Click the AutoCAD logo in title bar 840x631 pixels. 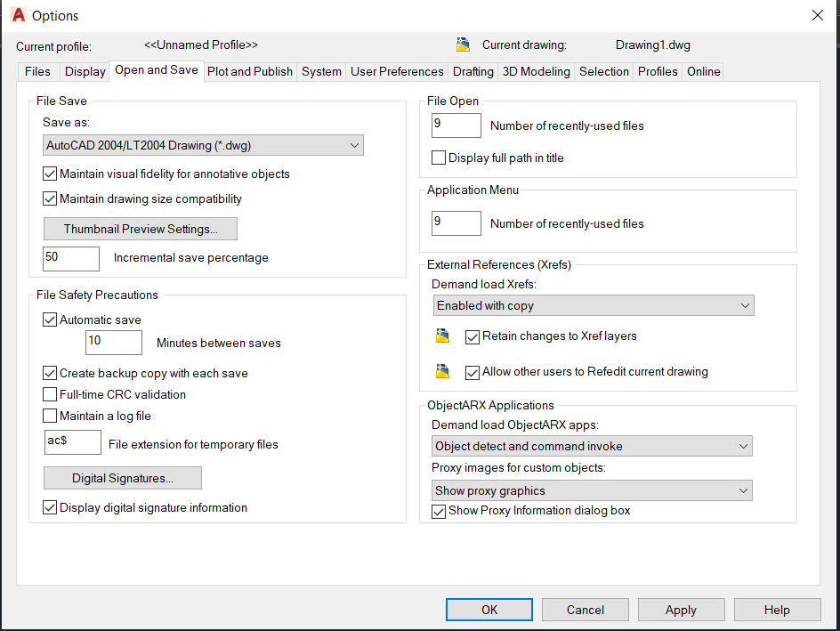pos(19,15)
